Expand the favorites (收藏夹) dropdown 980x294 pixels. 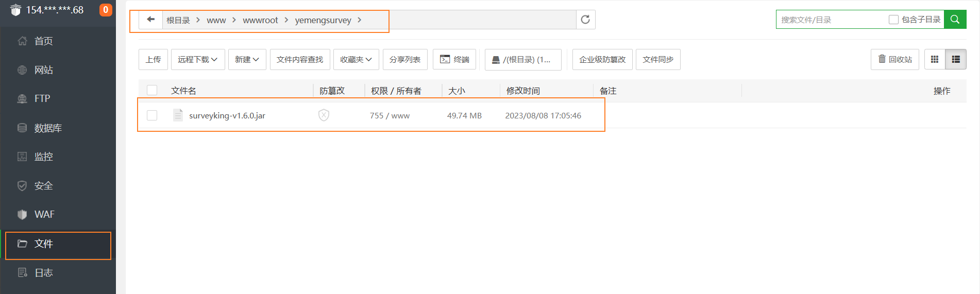tap(356, 60)
